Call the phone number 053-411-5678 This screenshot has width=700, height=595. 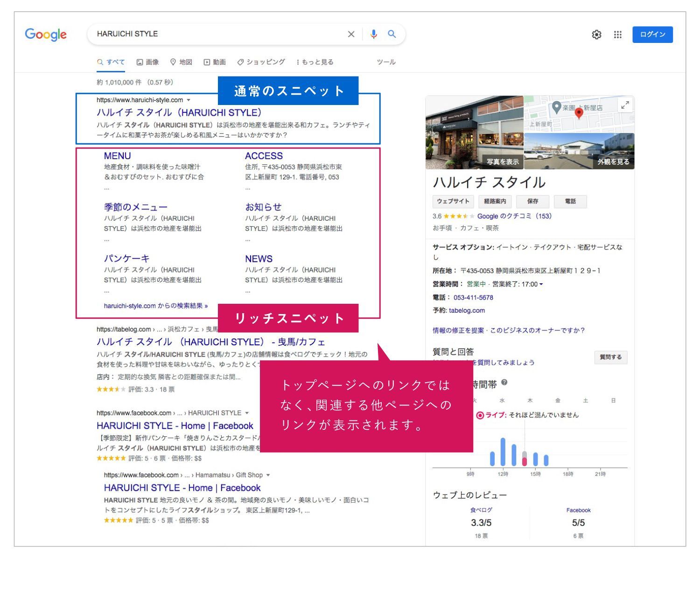(x=473, y=297)
